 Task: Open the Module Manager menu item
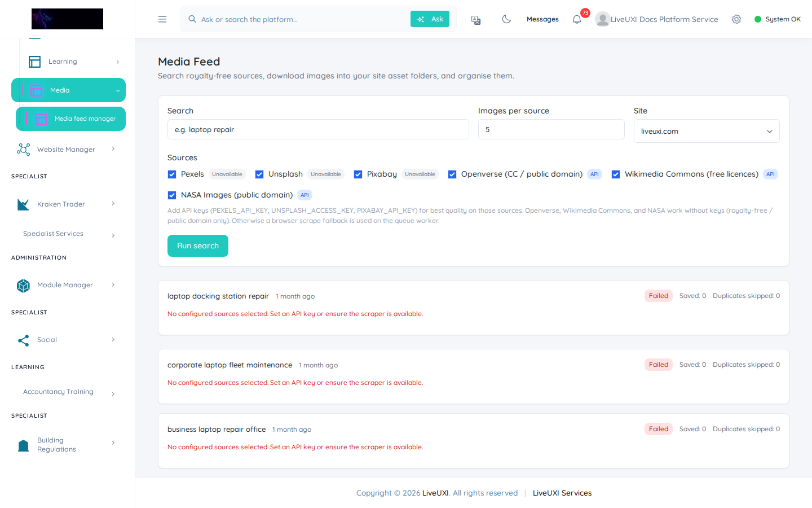point(67,286)
